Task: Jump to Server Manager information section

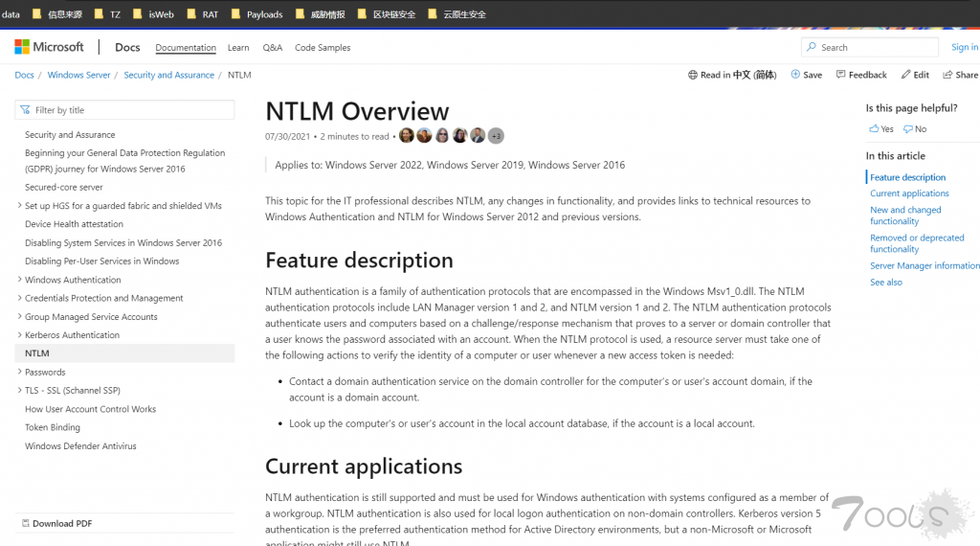Action: coord(924,265)
